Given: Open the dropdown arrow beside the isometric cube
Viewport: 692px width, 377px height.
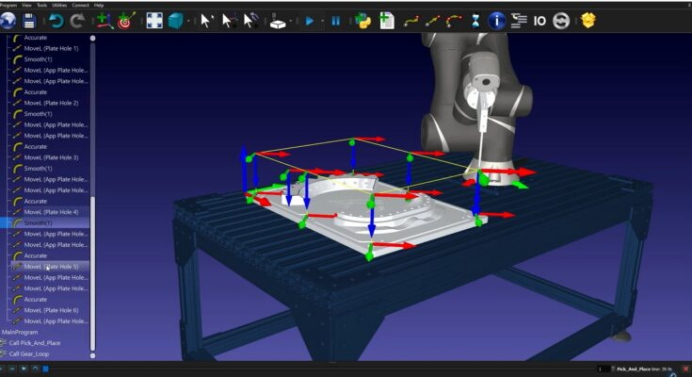Looking at the screenshot, I should (188, 21).
